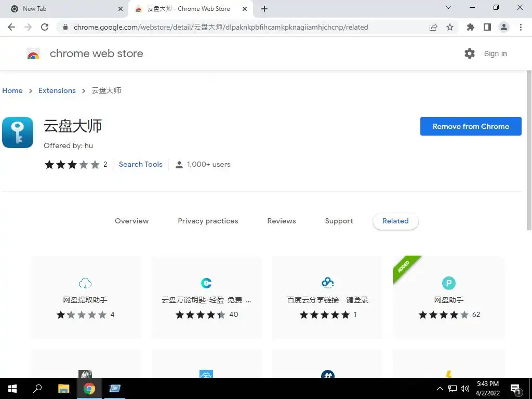Go forward in browser history
The width and height of the screenshot is (532, 399).
click(x=28, y=27)
